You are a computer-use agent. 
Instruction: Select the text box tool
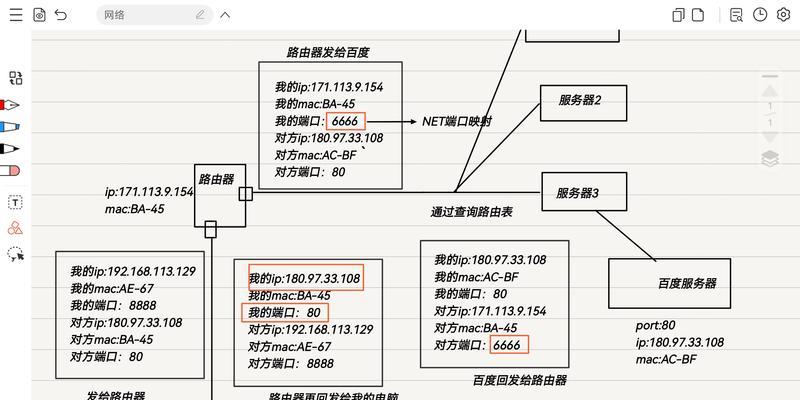16,203
